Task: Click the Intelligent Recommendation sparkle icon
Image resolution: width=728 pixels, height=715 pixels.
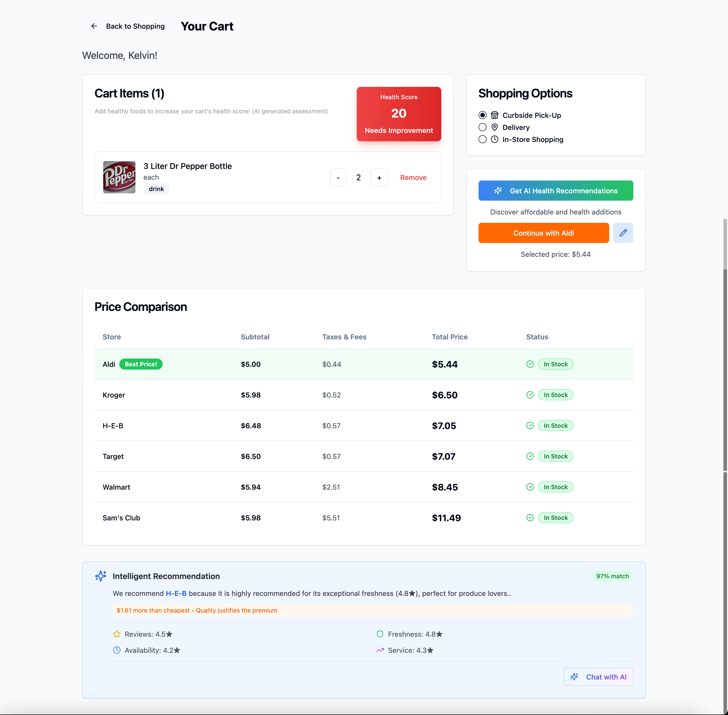Action: click(101, 576)
